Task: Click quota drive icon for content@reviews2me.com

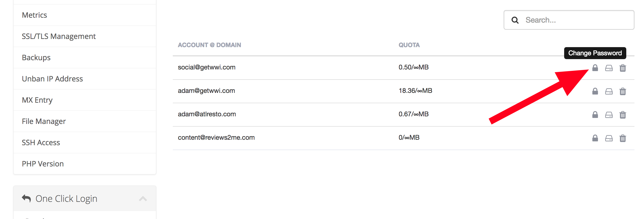Action: click(609, 138)
